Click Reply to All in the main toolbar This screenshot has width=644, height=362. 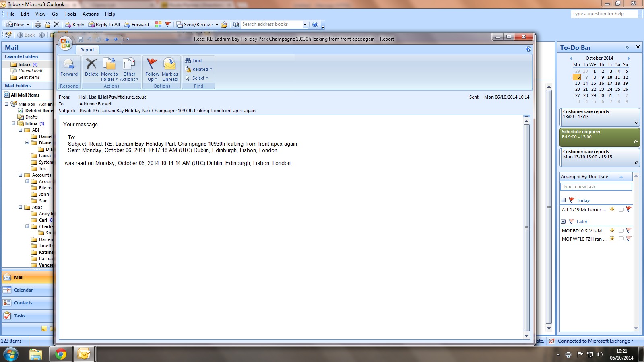(104, 25)
